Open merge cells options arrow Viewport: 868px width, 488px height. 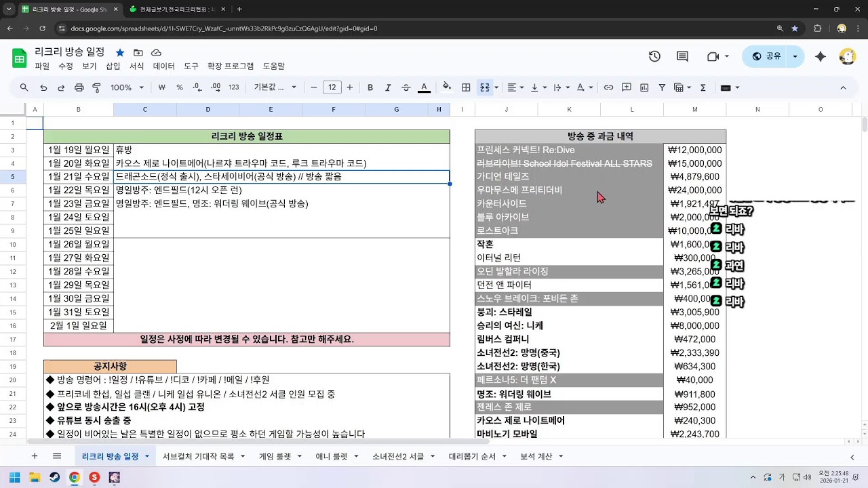(x=496, y=87)
